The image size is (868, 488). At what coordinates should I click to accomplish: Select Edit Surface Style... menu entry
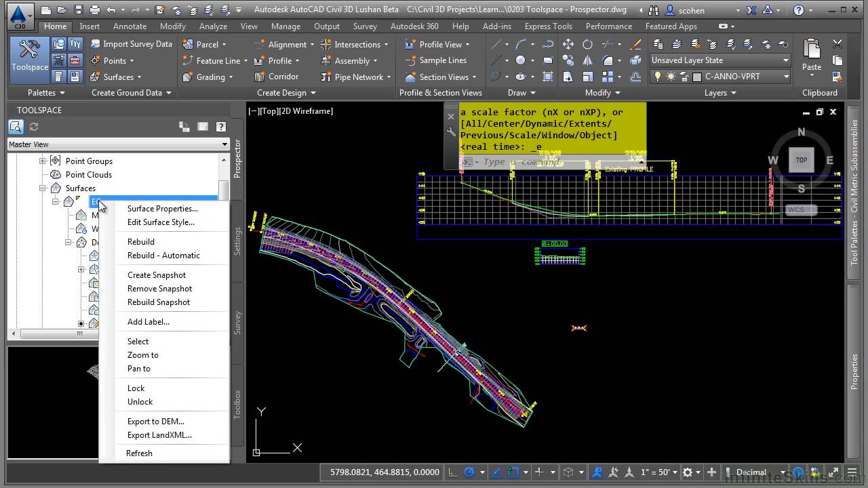[x=161, y=222]
